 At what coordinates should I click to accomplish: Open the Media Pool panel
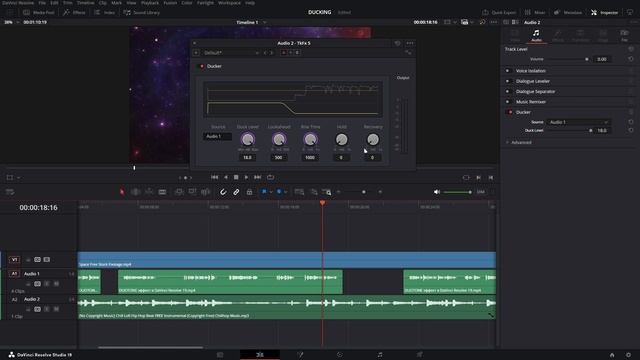(x=39, y=13)
